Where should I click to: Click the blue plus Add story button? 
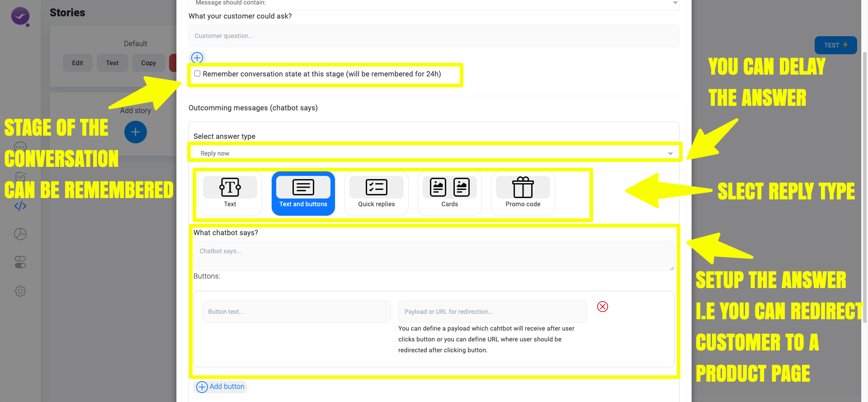point(135,132)
